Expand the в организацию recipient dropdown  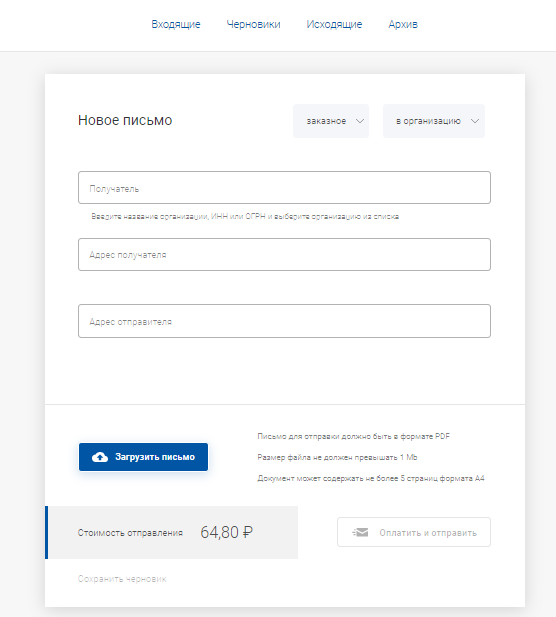pyautogui.click(x=434, y=121)
